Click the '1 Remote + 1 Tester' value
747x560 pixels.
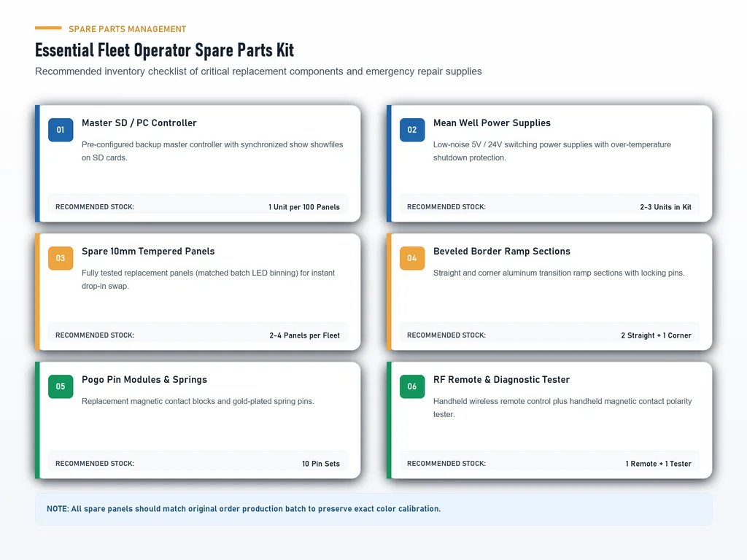point(659,464)
